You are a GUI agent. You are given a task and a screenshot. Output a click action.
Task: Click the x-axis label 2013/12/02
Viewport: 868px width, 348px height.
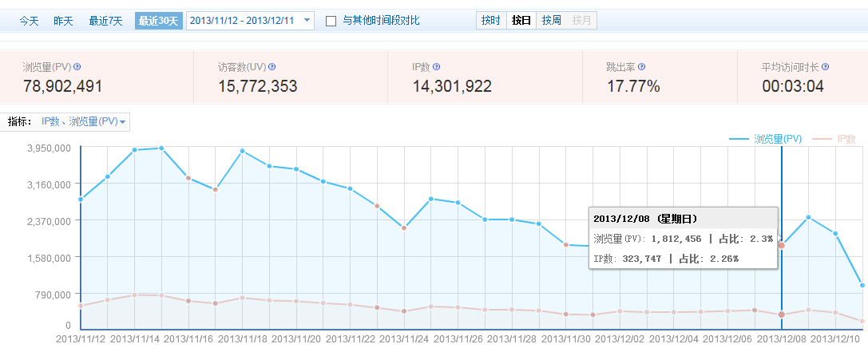[620, 338]
